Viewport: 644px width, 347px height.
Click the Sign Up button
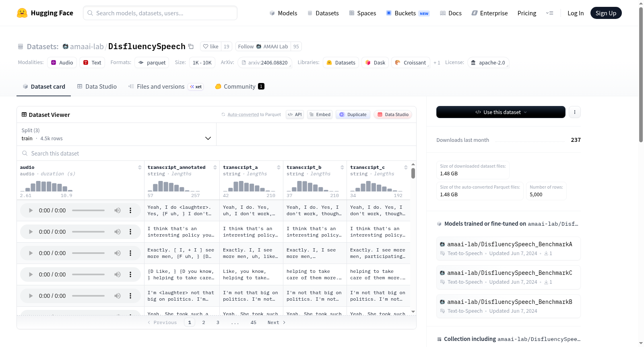(x=606, y=13)
